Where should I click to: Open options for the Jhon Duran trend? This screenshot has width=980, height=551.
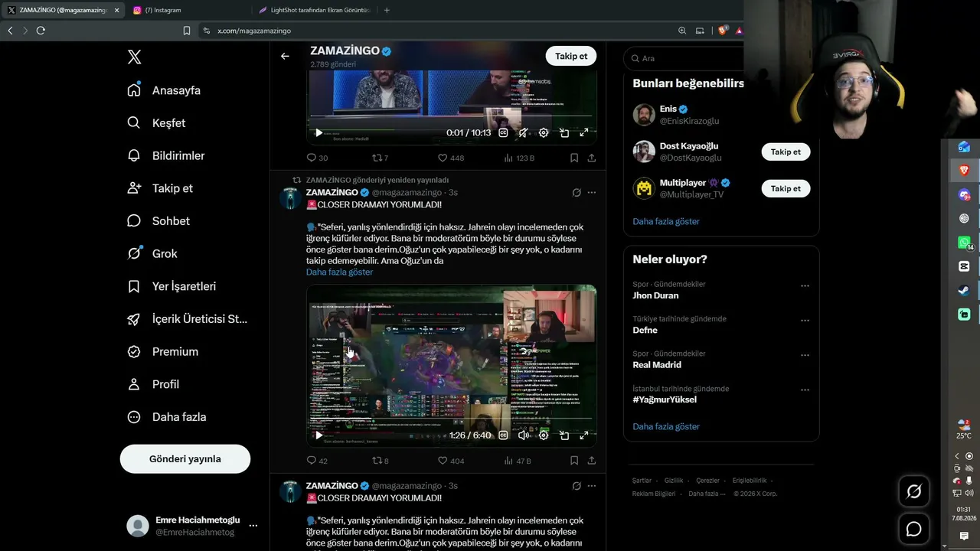[805, 285]
